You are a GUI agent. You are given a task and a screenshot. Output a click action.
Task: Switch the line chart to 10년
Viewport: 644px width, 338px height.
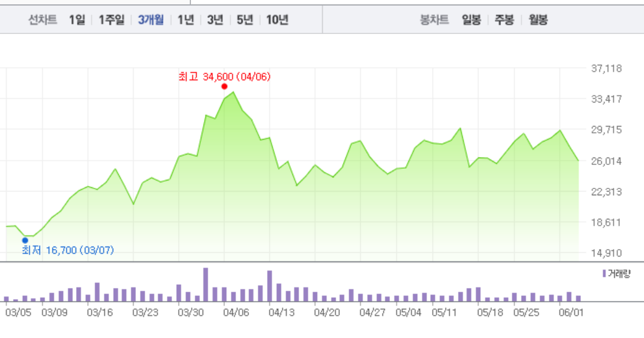pos(278,20)
